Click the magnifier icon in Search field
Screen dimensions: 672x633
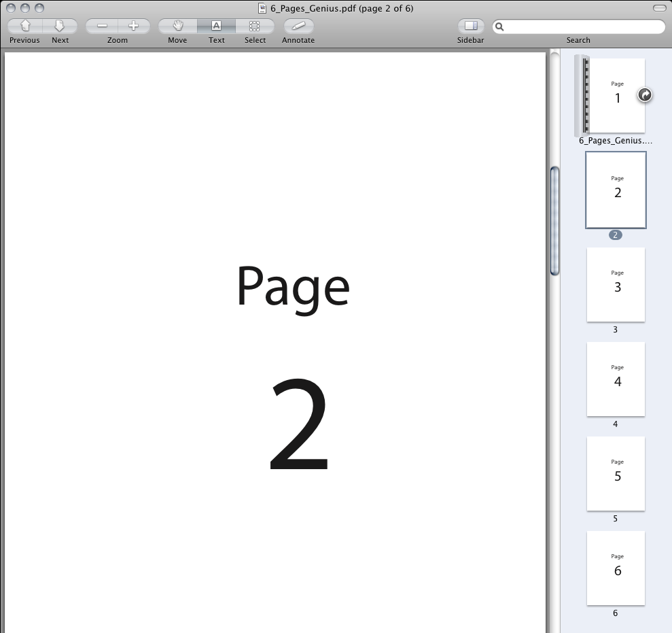click(x=499, y=27)
